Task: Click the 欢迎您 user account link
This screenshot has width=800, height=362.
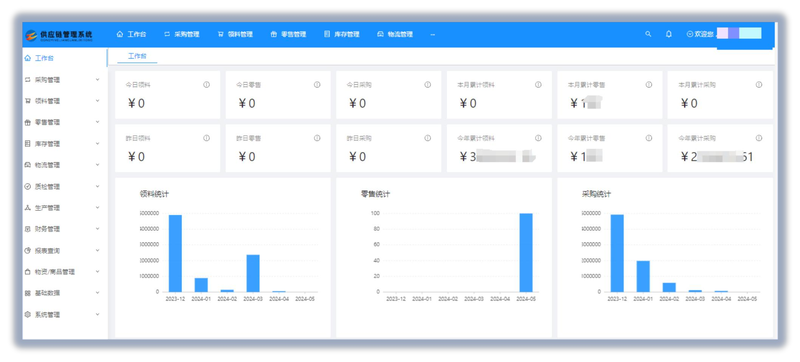Action: tap(700, 34)
